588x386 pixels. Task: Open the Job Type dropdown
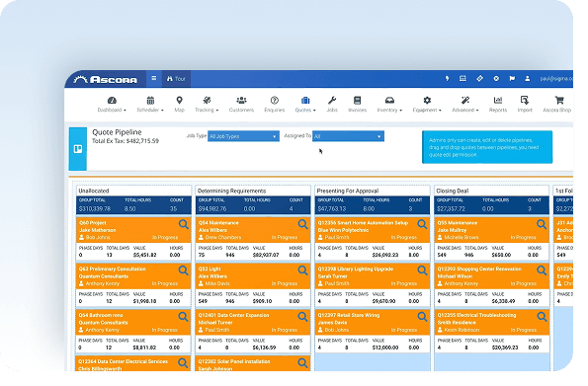243,136
